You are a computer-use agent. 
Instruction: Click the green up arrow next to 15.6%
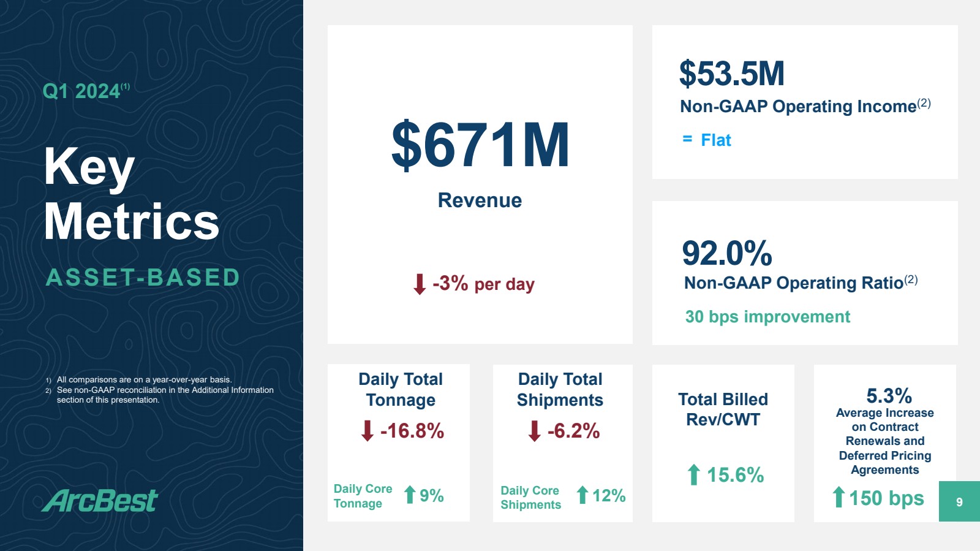(693, 474)
